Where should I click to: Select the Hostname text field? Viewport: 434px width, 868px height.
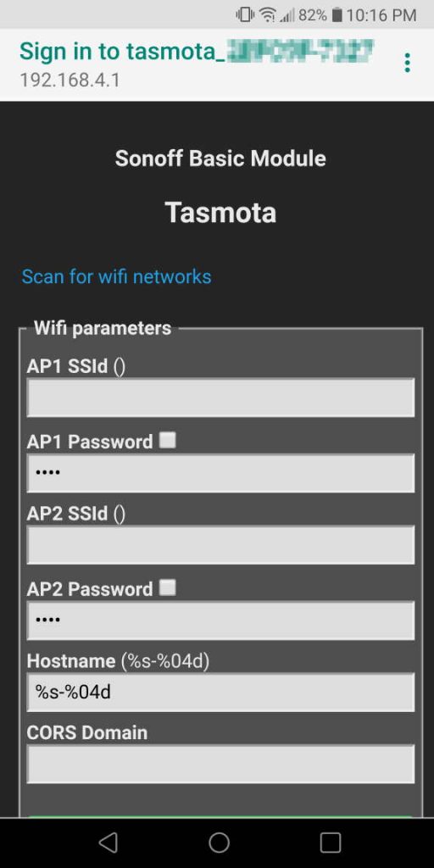point(220,692)
